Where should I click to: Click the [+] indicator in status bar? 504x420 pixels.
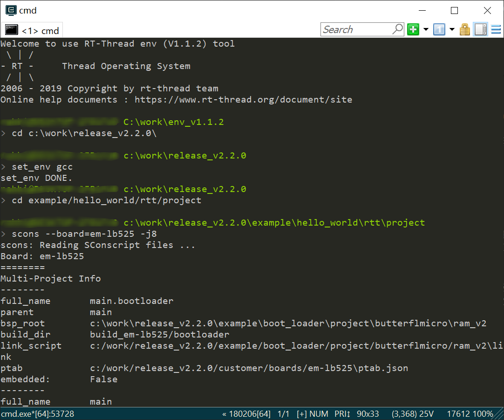302,414
